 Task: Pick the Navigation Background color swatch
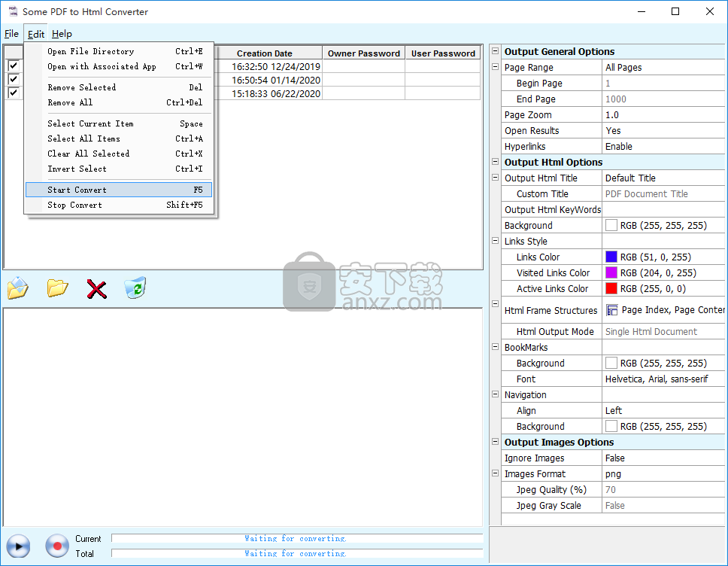[611, 426]
